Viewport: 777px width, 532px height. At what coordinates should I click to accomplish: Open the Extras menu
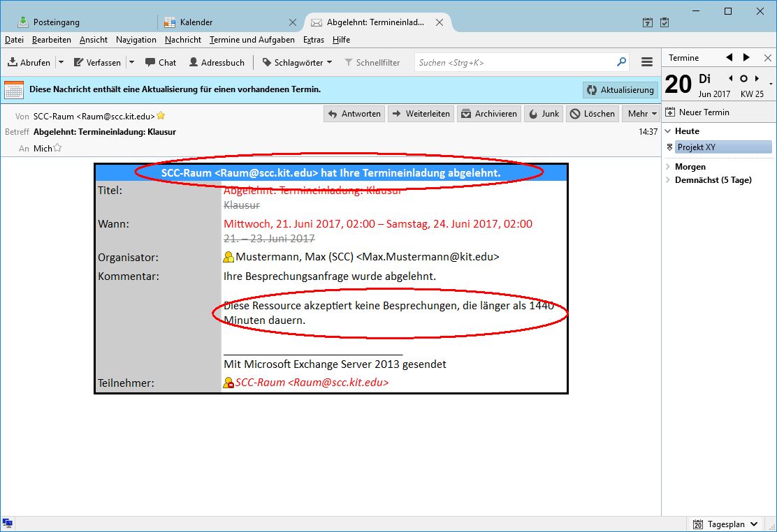point(314,40)
